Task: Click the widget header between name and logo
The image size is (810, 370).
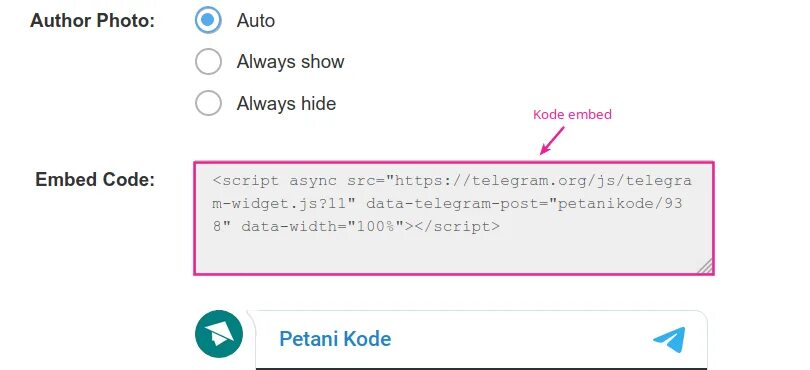Action: (522, 340)
